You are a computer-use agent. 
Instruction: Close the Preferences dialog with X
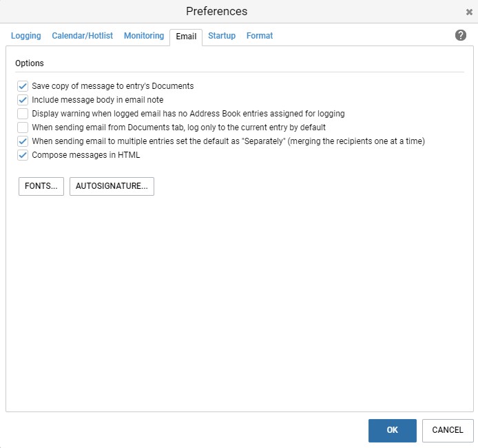pyautogui.click(x=469, y=12)
